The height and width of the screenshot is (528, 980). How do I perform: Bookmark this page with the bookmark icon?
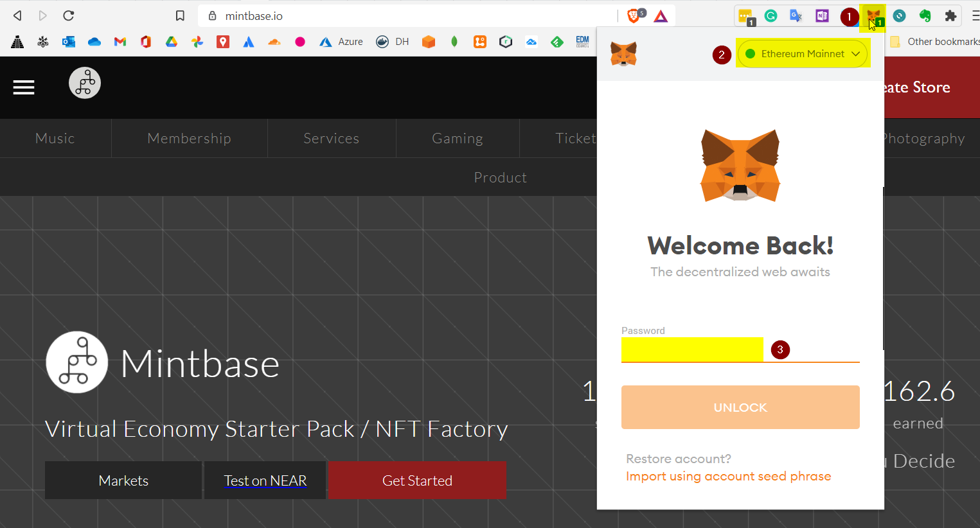180,16
